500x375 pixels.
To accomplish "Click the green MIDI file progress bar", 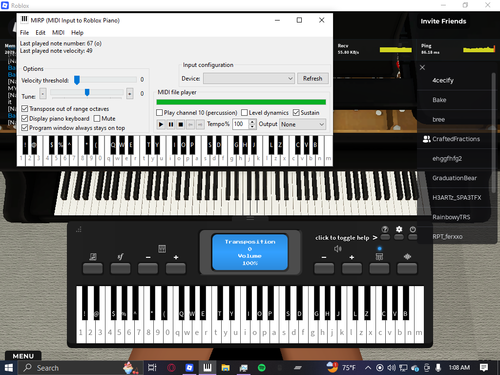I will (x=241, y=102).
